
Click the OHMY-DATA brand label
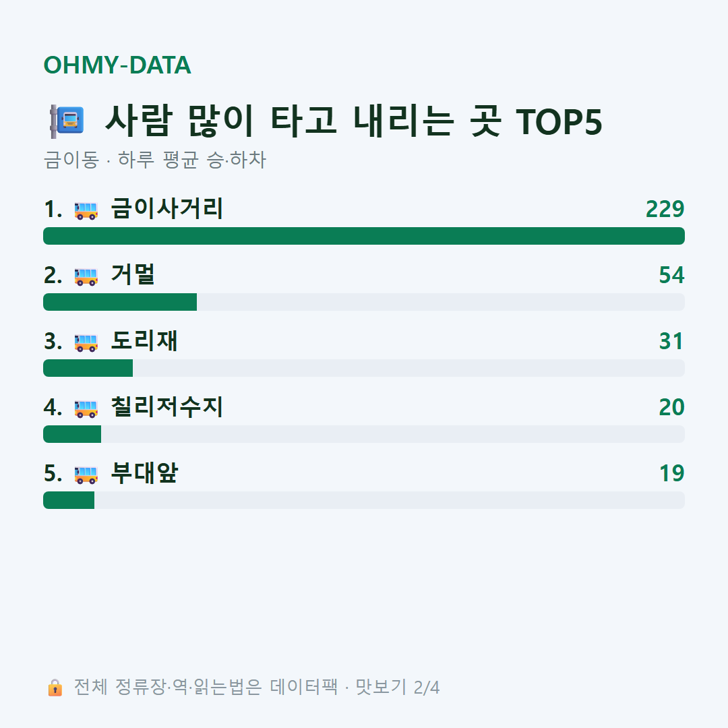point(117,65)
